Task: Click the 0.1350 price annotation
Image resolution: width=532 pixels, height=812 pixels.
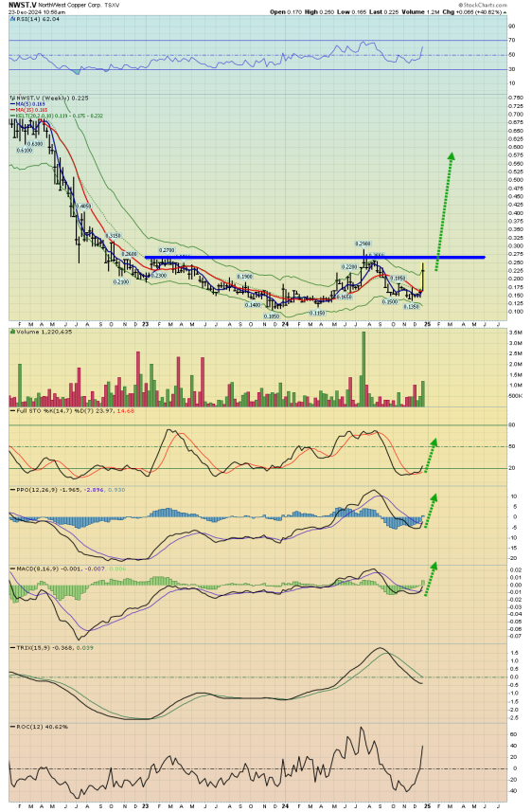Action: 411,307
